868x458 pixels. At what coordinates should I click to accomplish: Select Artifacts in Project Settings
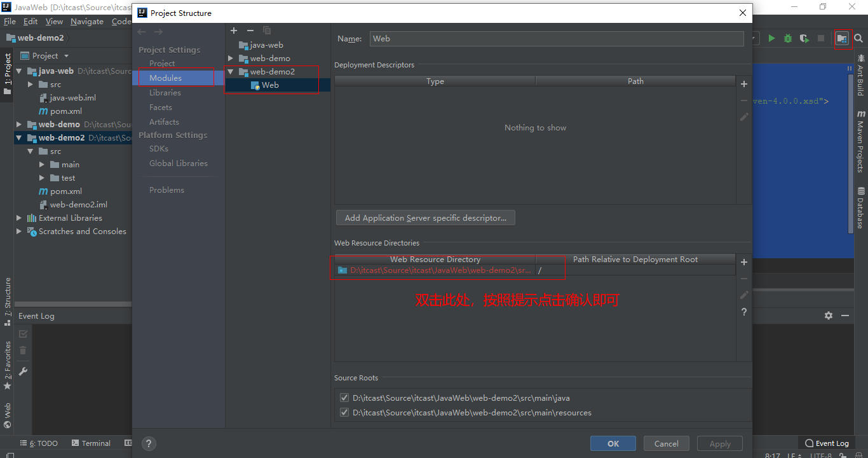164,122
